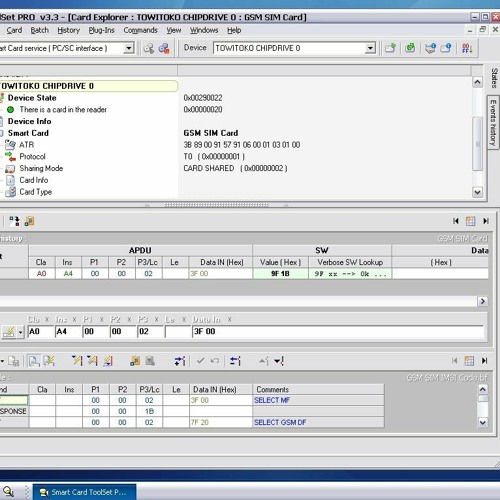500x500 pixels.
Task: Click the Card Info document icon
Action: 10,180
